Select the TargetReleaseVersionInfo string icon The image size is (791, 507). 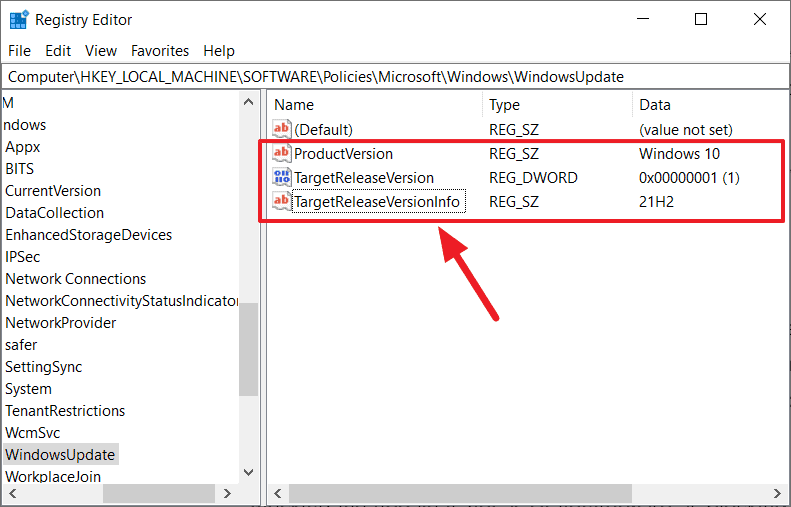click(281, 201)
